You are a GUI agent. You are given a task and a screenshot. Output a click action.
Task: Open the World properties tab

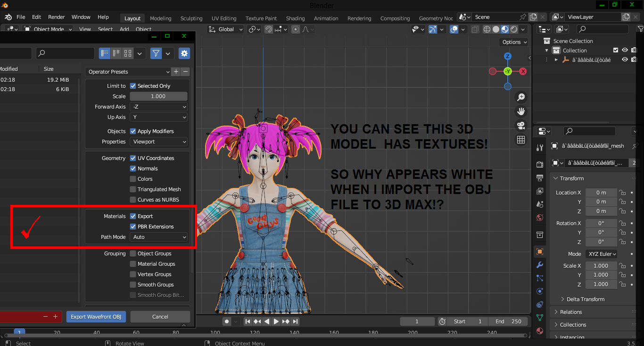(540, 218)
